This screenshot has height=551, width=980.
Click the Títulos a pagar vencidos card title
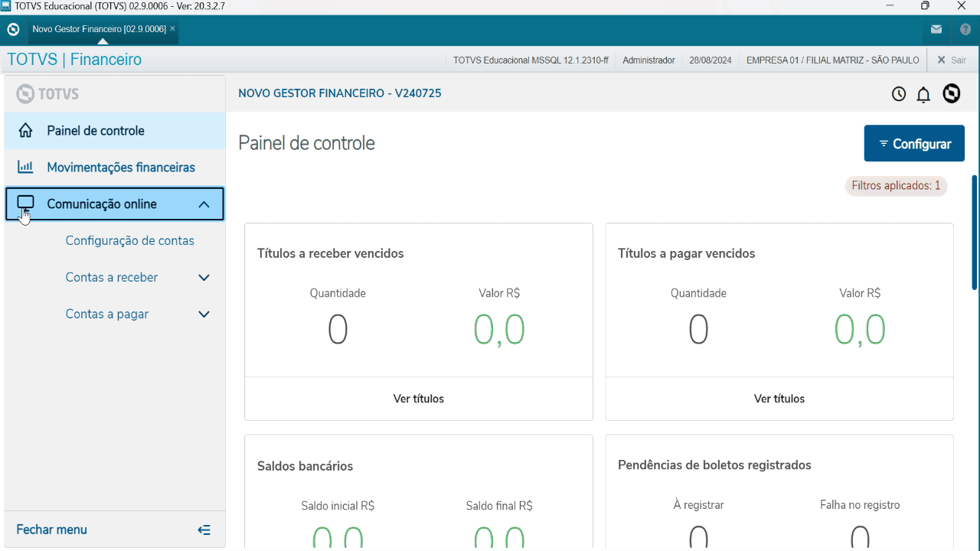(x=687, y=253)
